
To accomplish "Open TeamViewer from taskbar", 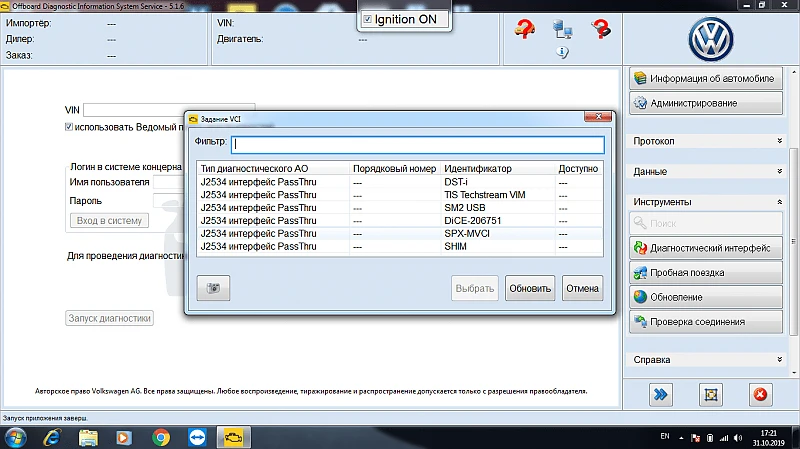I will (x=197, y=438).
